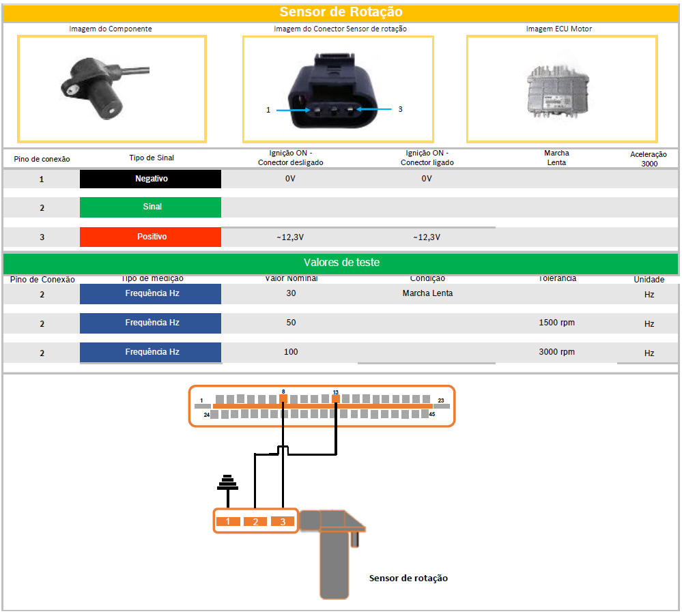This screenshot has height=616, width=682.
Task: Click the ground symbol in wiring diagram
Action: coord(228,482)
